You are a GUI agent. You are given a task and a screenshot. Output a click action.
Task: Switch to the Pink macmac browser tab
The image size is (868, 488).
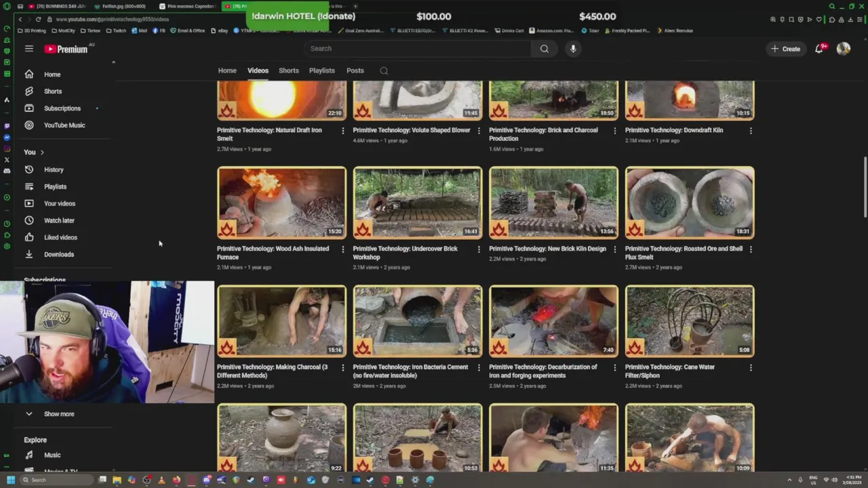tap(189, 6)
